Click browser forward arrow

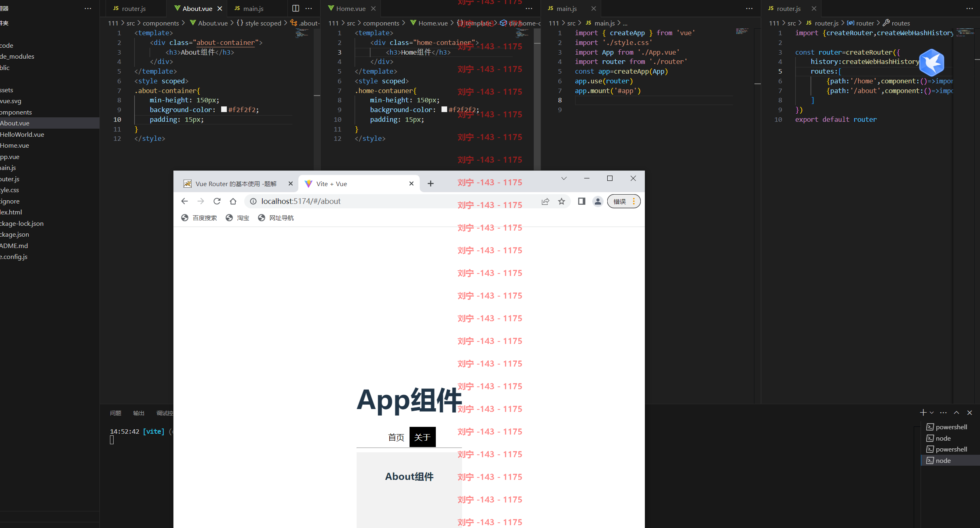201,201
